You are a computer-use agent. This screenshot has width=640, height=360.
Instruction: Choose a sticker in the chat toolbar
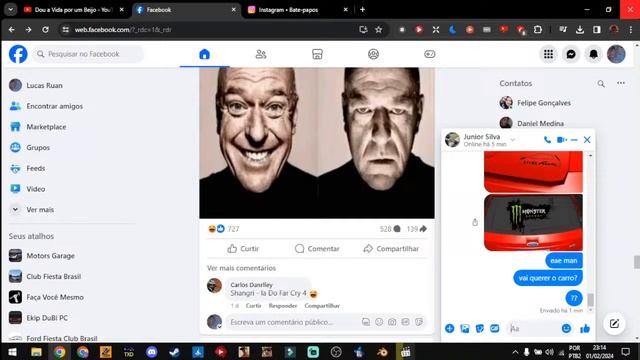click(x=480, y=328)
